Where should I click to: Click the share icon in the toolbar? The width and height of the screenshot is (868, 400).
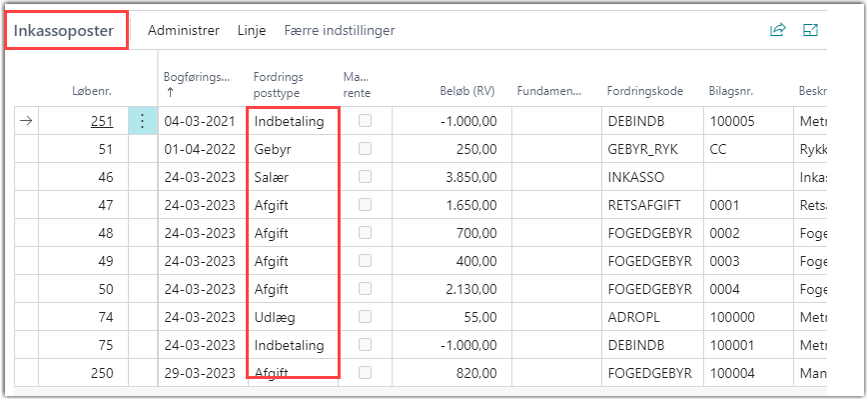tap(777, 30)
